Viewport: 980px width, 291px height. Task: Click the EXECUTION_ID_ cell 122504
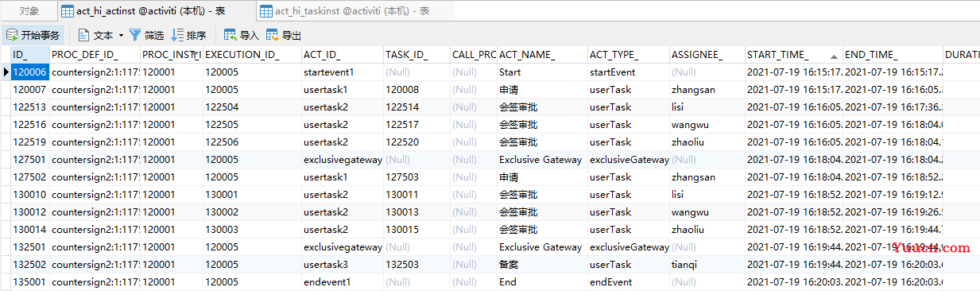coord(252,107)
